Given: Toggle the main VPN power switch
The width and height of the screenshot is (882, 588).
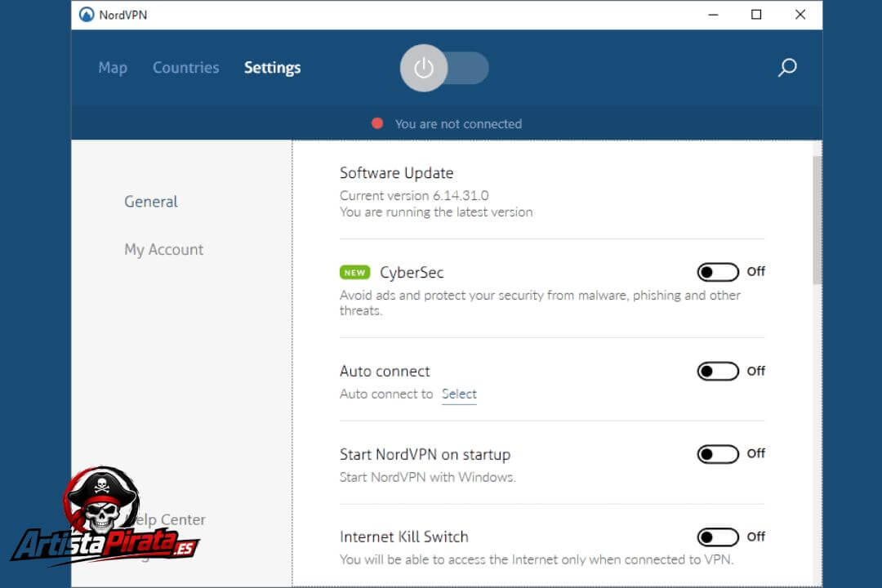Looking at the screenshot, I should tap(443, 68).
